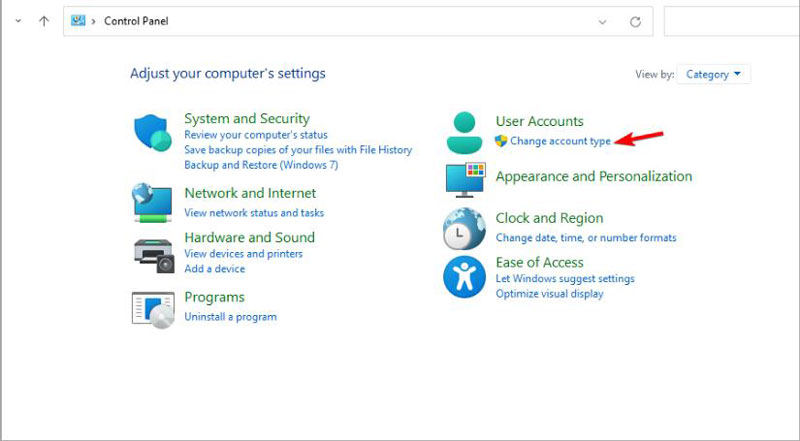The height and width of the screenshot is (441, 800).
Task: Open Ease of Access category heading
Action: pos(539,262)
